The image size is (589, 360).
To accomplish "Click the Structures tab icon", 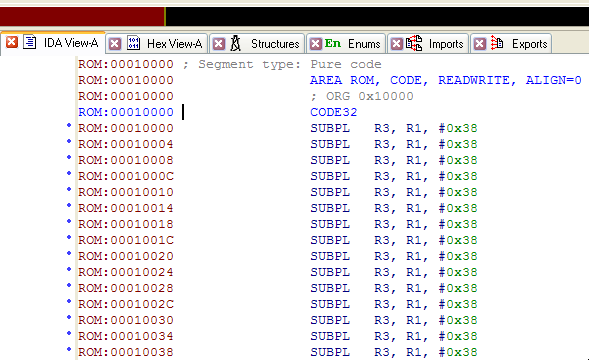I will pos(236,43).
